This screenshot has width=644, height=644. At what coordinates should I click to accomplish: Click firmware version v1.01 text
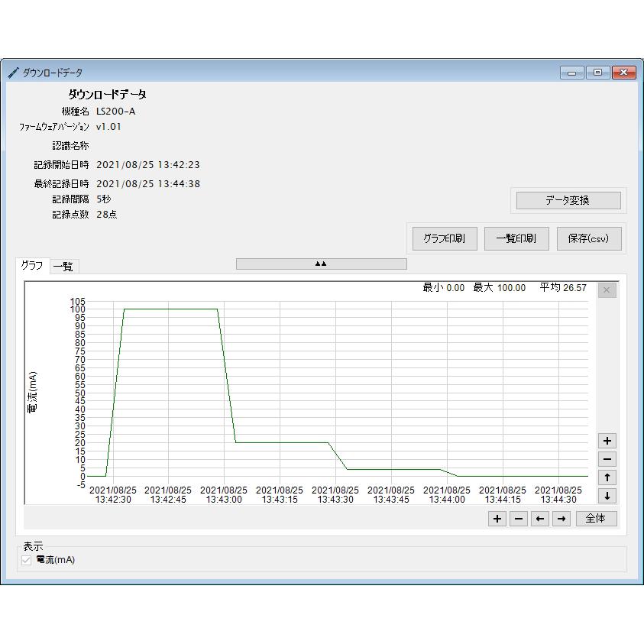point(108,127)
